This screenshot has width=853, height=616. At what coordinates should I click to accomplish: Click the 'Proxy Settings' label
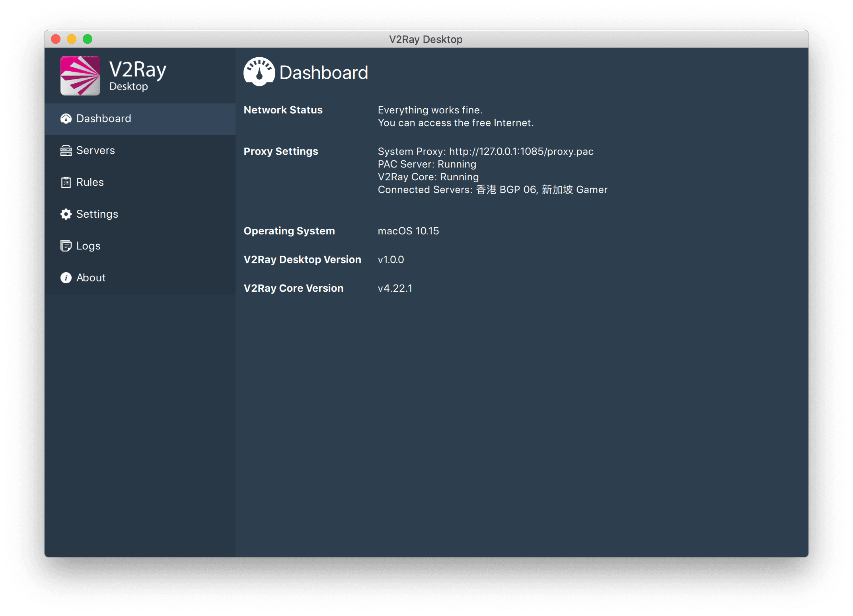click(281, 152)
